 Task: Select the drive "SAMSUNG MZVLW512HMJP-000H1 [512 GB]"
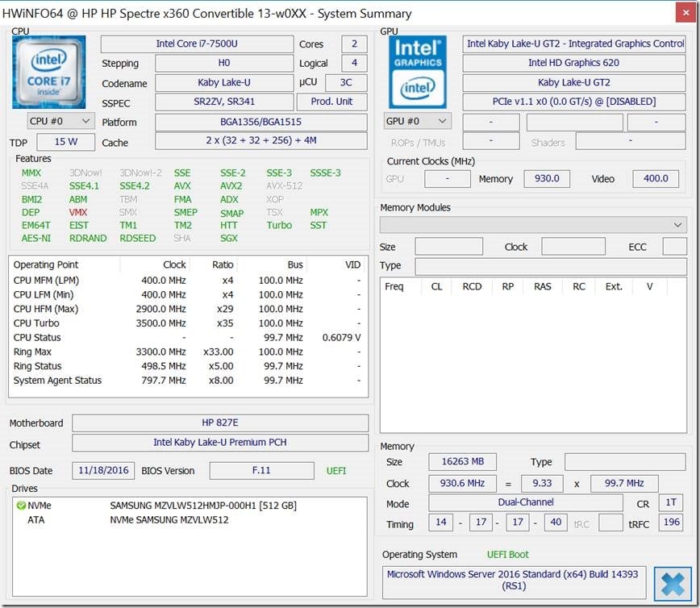tap(203, 506)
